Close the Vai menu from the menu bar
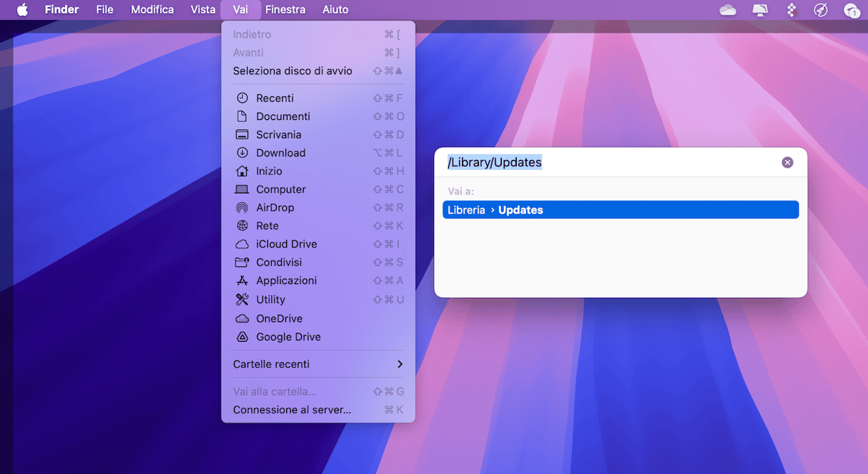Screen dimensions: 868x474 pos(240,9)
